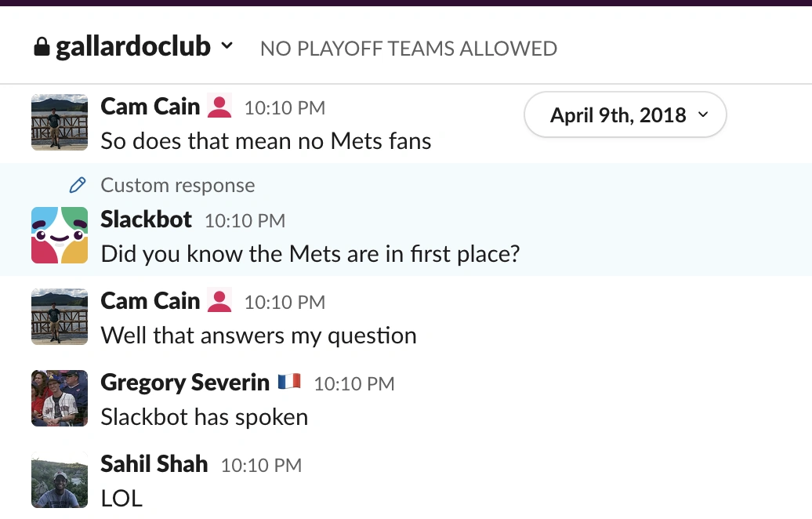812x519 pixels.
Task: Click Sahil Shah's avatar
Action: coord(59,480)
